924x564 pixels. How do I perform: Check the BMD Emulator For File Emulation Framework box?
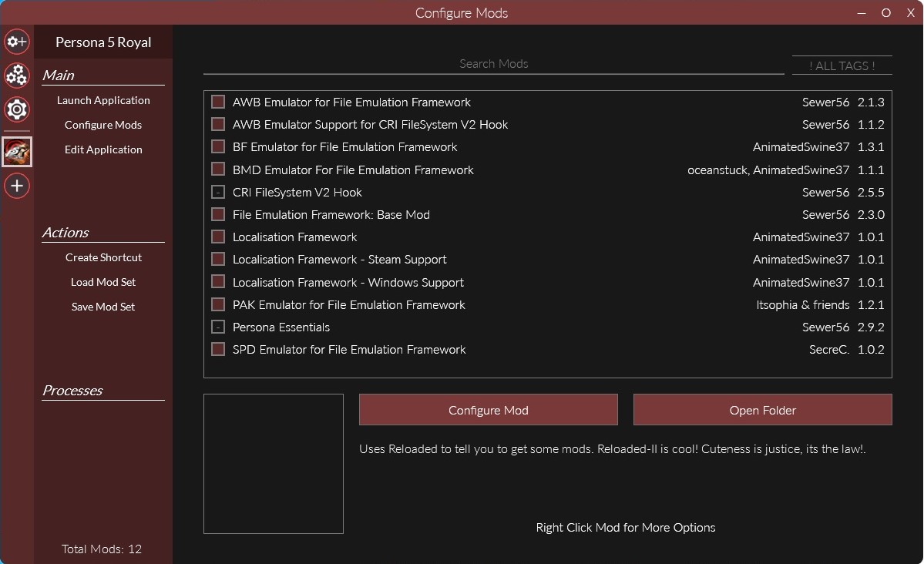coord(218,170)
